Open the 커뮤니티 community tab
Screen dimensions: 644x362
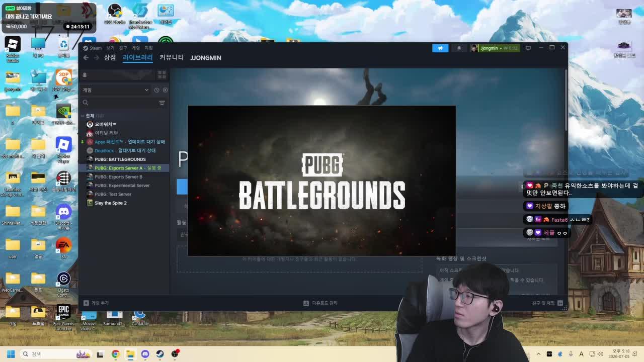172,57
